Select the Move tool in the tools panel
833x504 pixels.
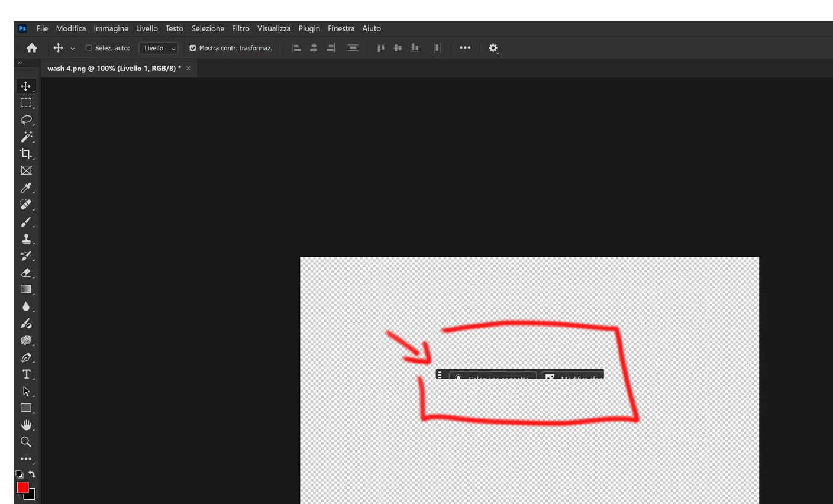[x=26, y=86]
